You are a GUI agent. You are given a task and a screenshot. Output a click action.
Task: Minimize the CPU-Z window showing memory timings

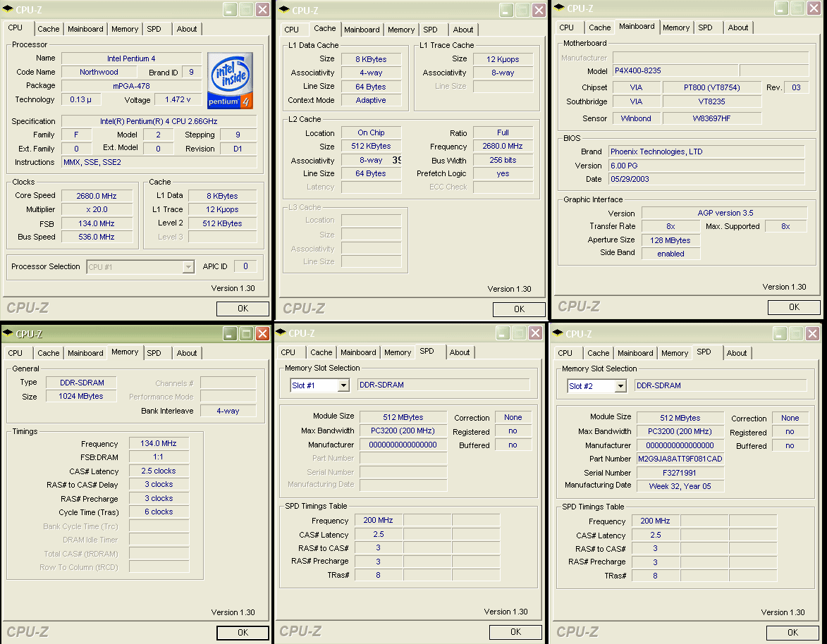(230, 333)
